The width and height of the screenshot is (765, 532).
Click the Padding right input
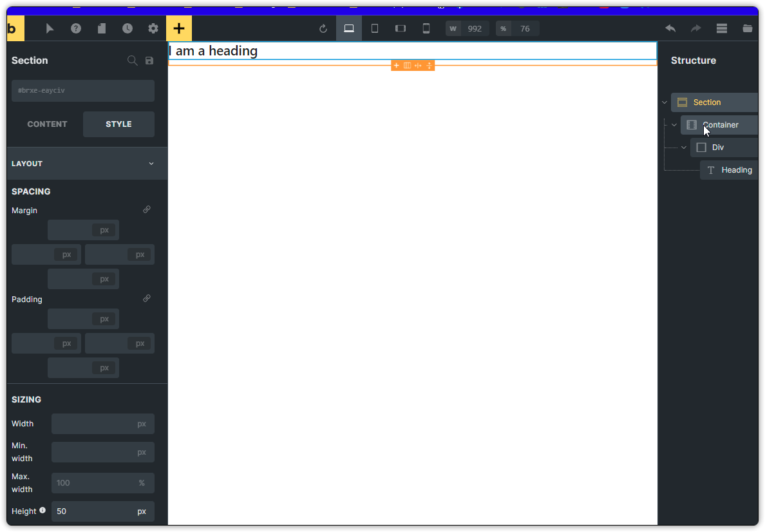coord(120,343)
